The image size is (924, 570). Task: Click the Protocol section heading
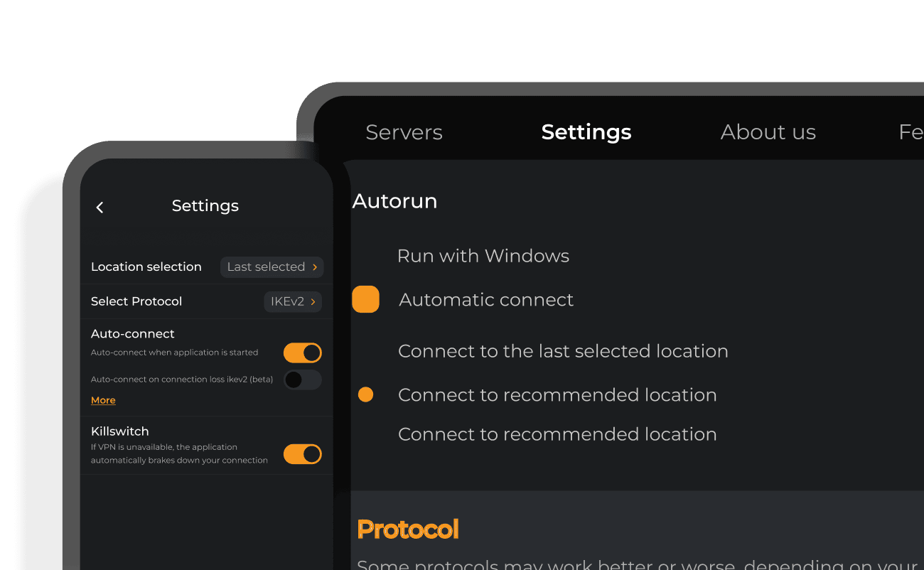click(408, 529)
